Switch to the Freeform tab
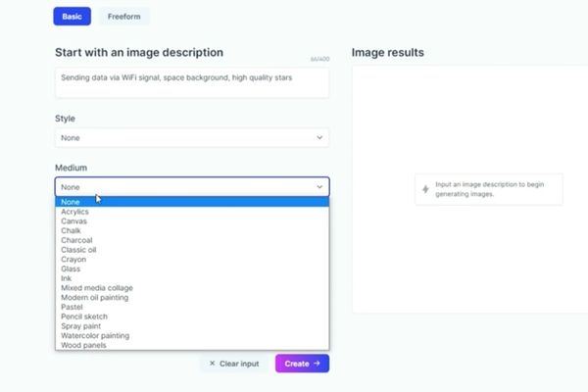Image resolution: width=588 pixels, height=392 pixels. 124,17
